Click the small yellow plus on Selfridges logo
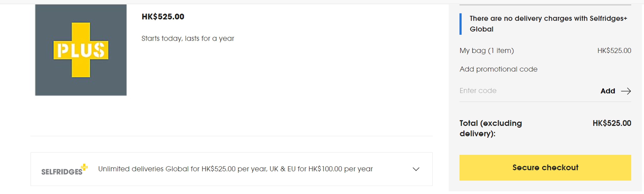This screenshot has width=644, height=194. (x=85, y=167)
